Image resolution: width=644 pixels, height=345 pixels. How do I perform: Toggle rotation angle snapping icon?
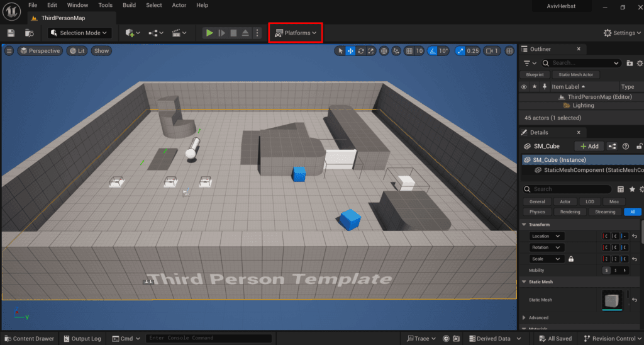[432, 51]
